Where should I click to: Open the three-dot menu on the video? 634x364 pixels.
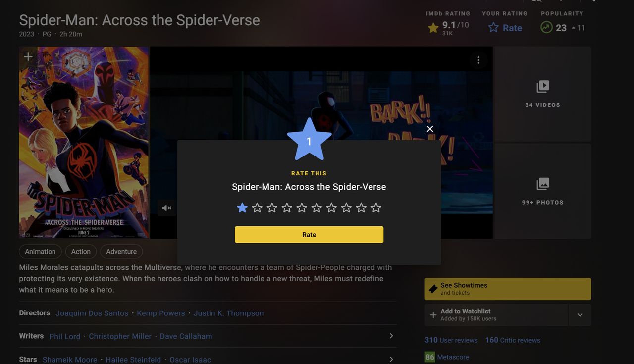[478, 60]
